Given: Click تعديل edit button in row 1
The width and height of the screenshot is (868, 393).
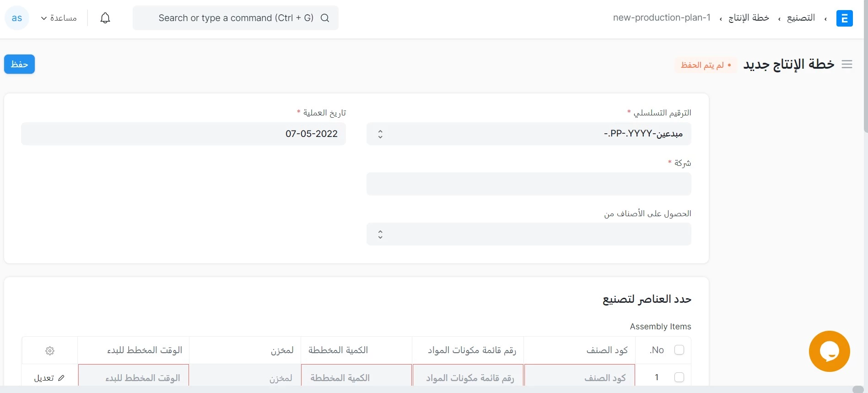Looking at the screenshot, I should [x=49, y=378].
